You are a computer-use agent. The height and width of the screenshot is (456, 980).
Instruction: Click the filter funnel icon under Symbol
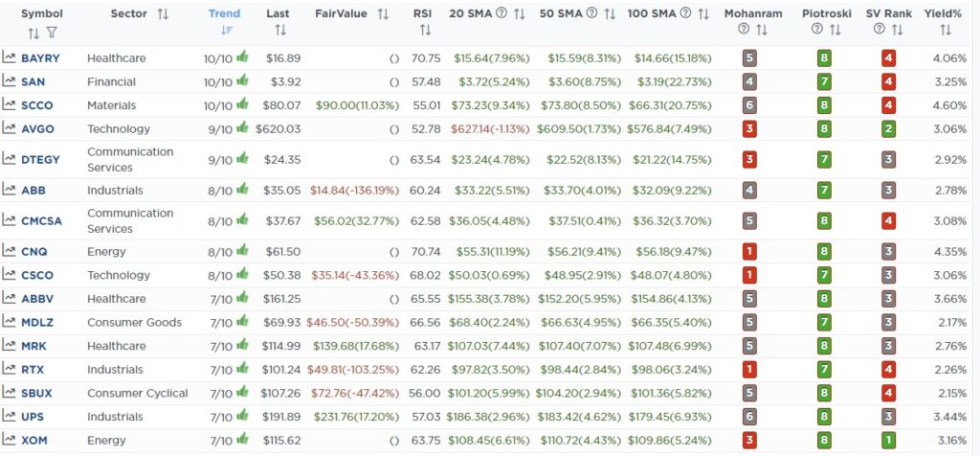tap(52, 33)
